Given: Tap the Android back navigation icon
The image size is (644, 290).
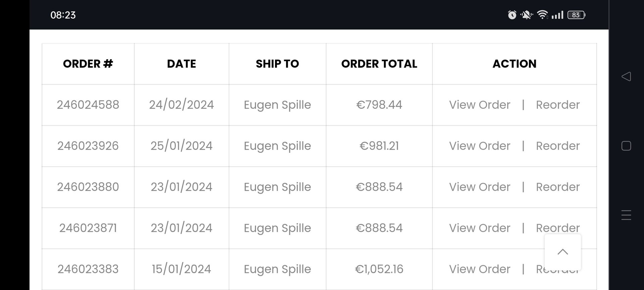Looking at the screenshot, I should pos(626,77).
